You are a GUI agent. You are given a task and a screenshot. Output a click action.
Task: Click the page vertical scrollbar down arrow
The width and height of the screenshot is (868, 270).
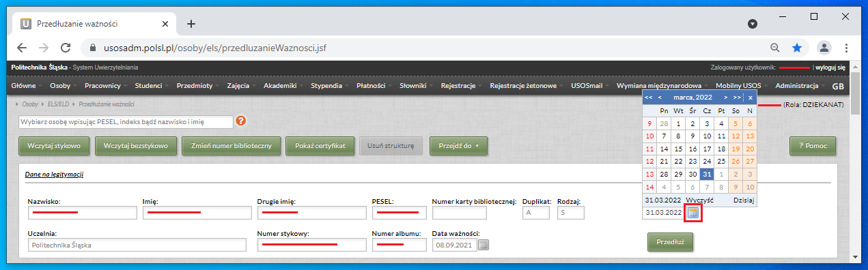tap(855, 256)
